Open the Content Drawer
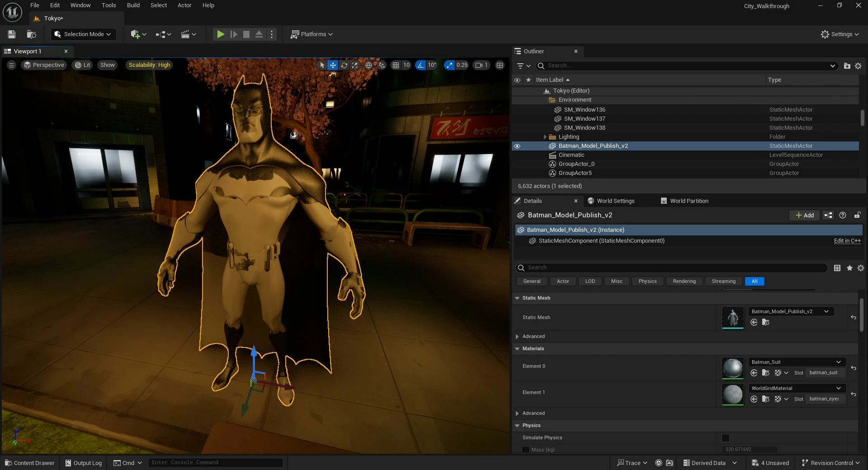 click(30, 463)
